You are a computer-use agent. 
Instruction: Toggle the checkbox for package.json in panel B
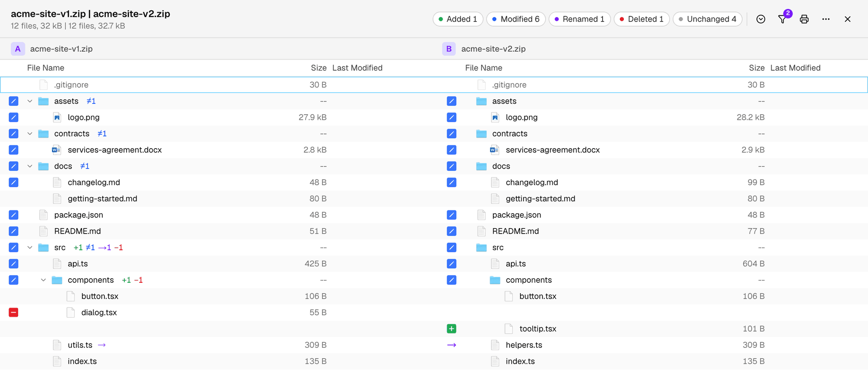click(452, 215)
